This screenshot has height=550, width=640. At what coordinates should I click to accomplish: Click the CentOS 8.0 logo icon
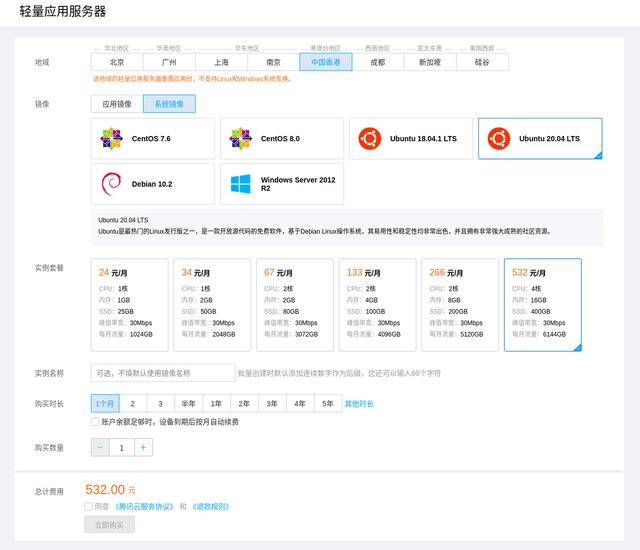pyautogui.click(x=241, y=139)
